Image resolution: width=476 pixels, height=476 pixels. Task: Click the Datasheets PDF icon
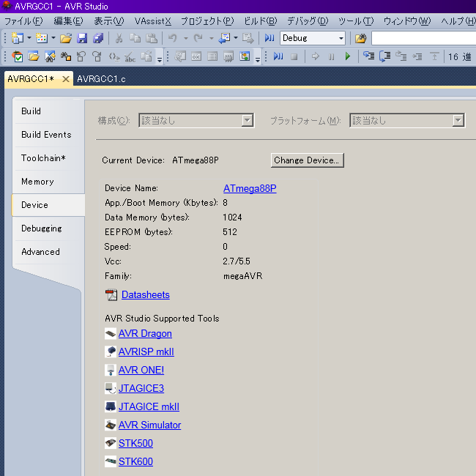tap(111, 295)
